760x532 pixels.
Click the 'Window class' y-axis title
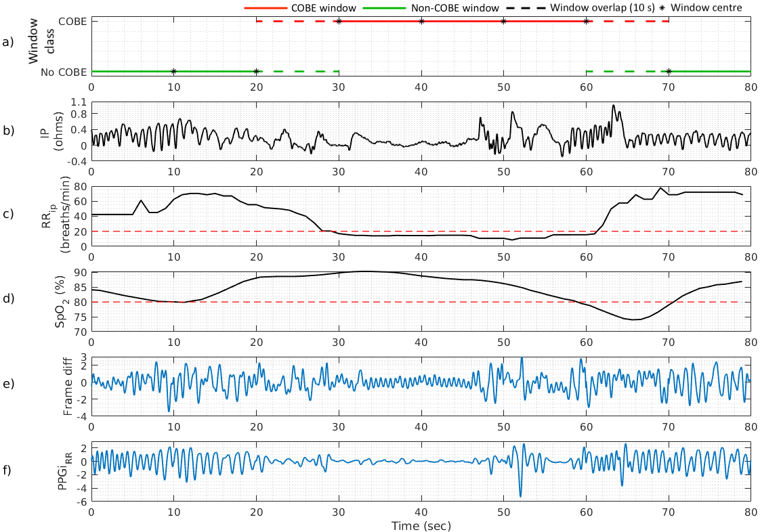[42, 41]
